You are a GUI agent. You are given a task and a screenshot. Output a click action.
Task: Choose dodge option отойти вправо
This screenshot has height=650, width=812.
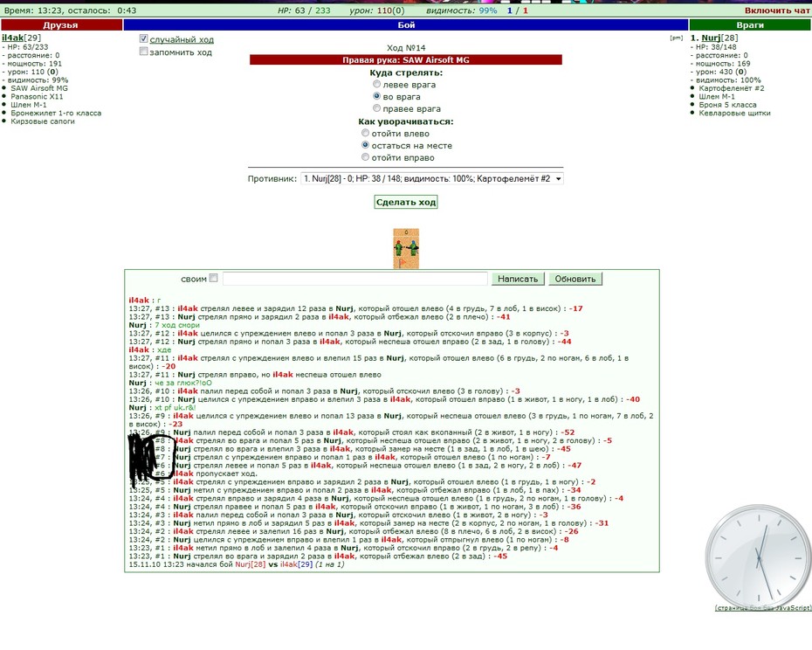tap(365, 157)
